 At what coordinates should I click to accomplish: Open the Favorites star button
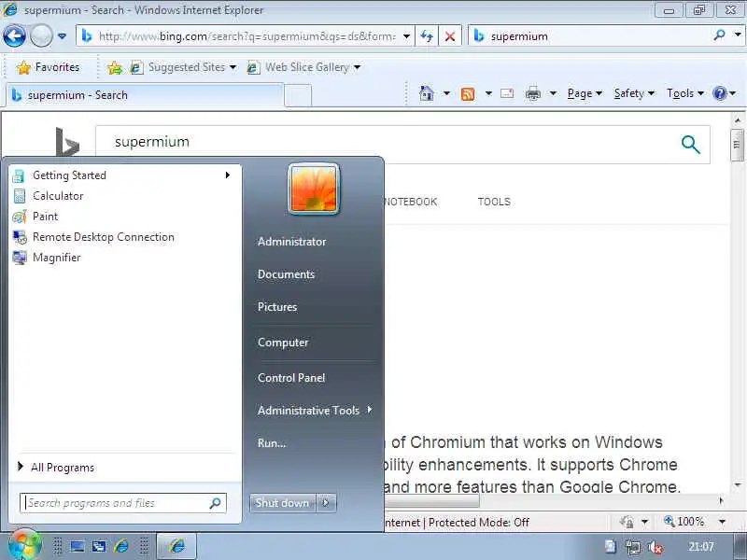pyautogui.click(x=48, y=67)
